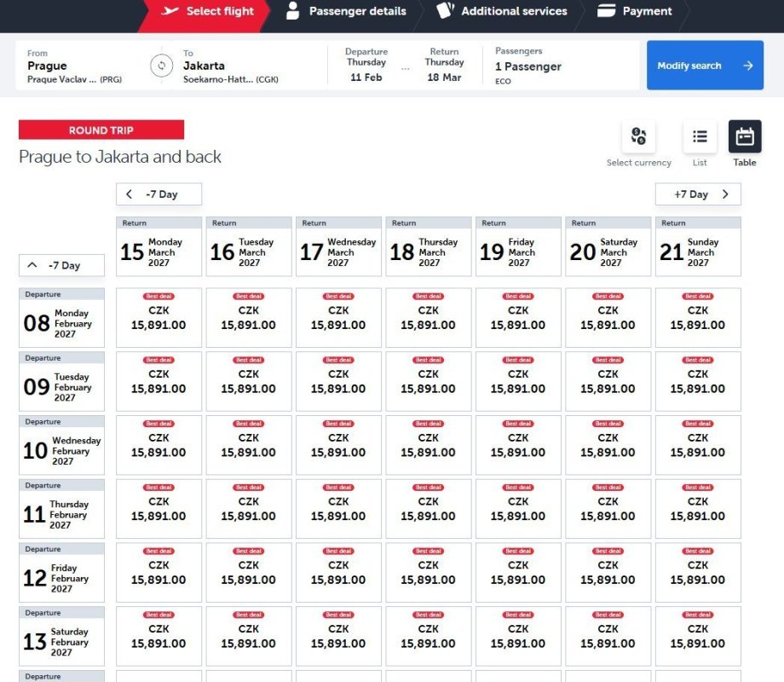Click the arrow on Modify search button
This screenshot has width=784, height=682.
(748, 66)
